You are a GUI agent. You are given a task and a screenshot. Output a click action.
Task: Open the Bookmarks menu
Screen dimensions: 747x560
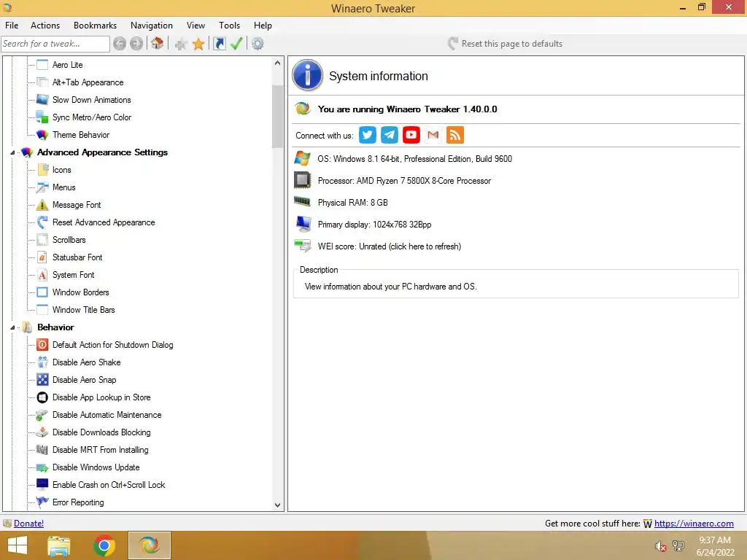pos(96,26)
